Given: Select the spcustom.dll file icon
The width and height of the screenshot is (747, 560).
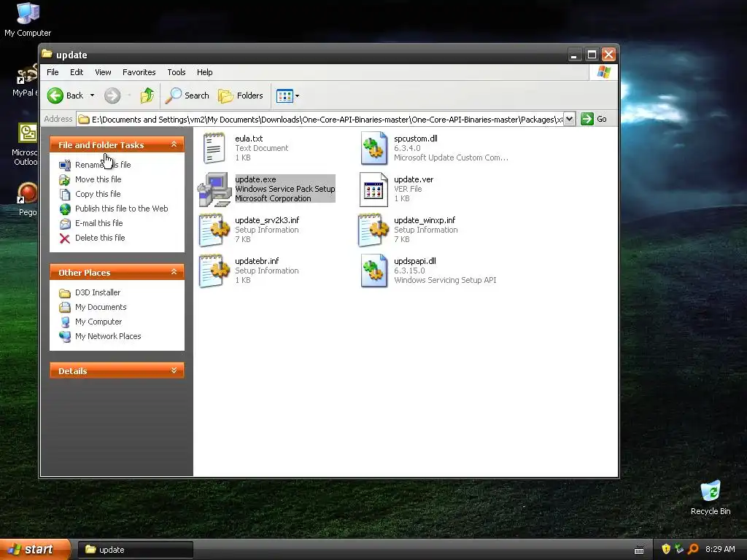Looking at the screenshot, I should [374, 148].
